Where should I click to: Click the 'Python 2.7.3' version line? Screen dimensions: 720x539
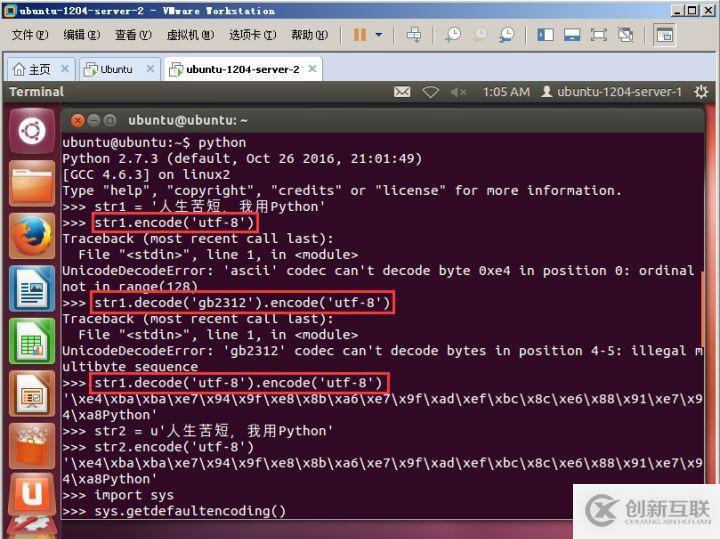click(242, 158)
